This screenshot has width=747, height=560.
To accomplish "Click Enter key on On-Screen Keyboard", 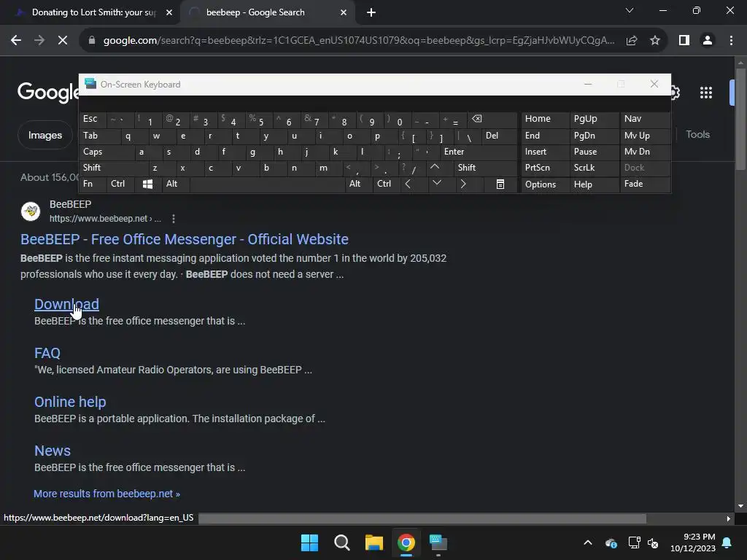I will click(x=478, y=152).
